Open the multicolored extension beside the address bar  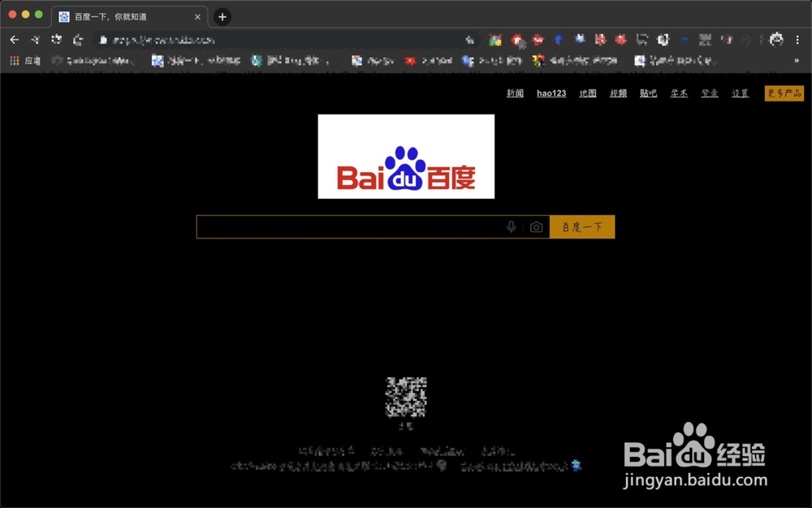pos(495,40)
